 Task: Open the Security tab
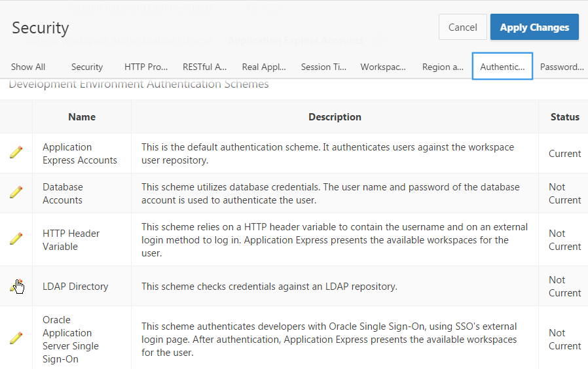(87, 67)
